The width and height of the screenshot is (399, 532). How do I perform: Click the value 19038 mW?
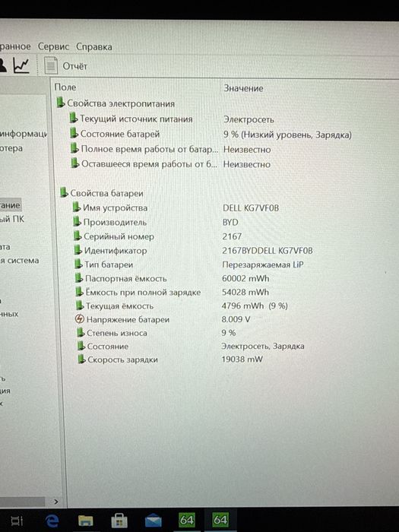coord(242,359)
